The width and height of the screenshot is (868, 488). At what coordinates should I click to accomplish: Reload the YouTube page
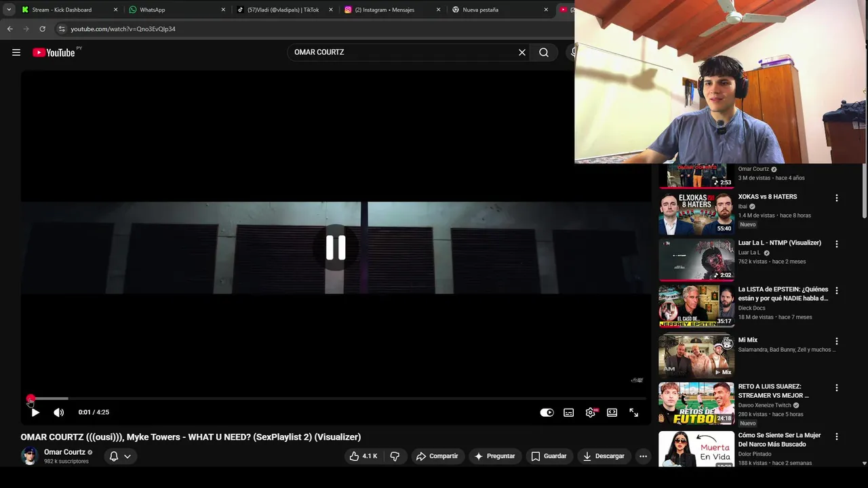(42, 29)
